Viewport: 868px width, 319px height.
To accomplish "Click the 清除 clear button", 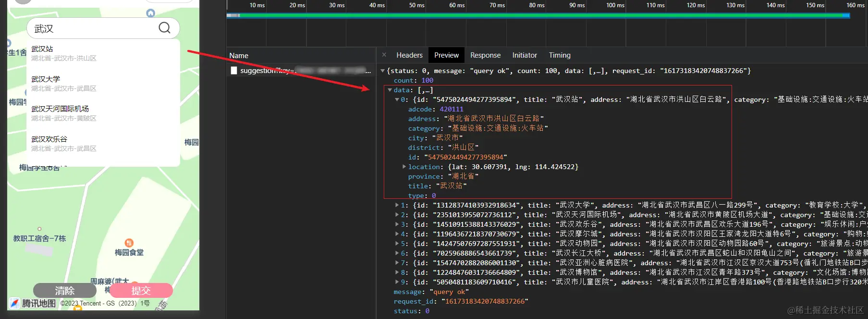I will 64,290.
